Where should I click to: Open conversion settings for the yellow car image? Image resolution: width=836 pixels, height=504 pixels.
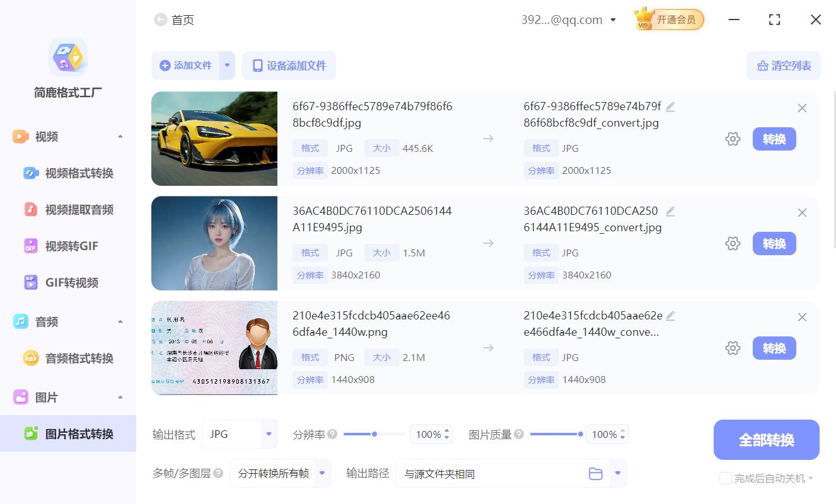coord(733,139)
